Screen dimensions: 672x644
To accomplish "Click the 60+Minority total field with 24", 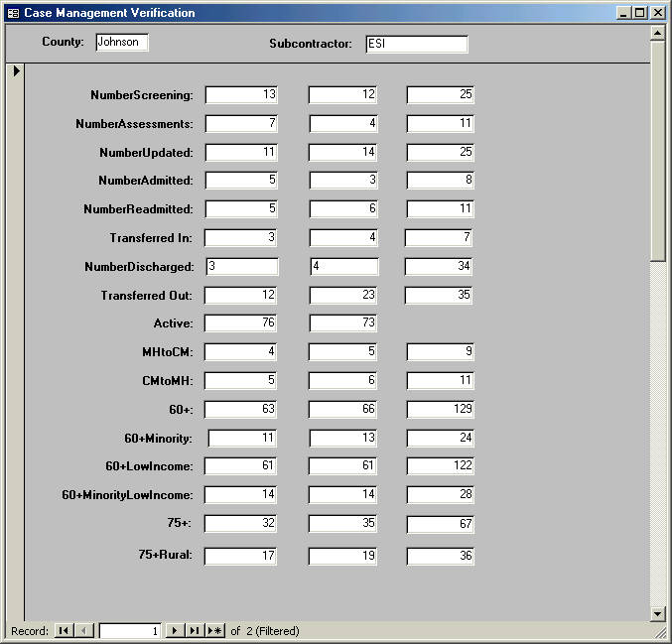I will point(441,438).
